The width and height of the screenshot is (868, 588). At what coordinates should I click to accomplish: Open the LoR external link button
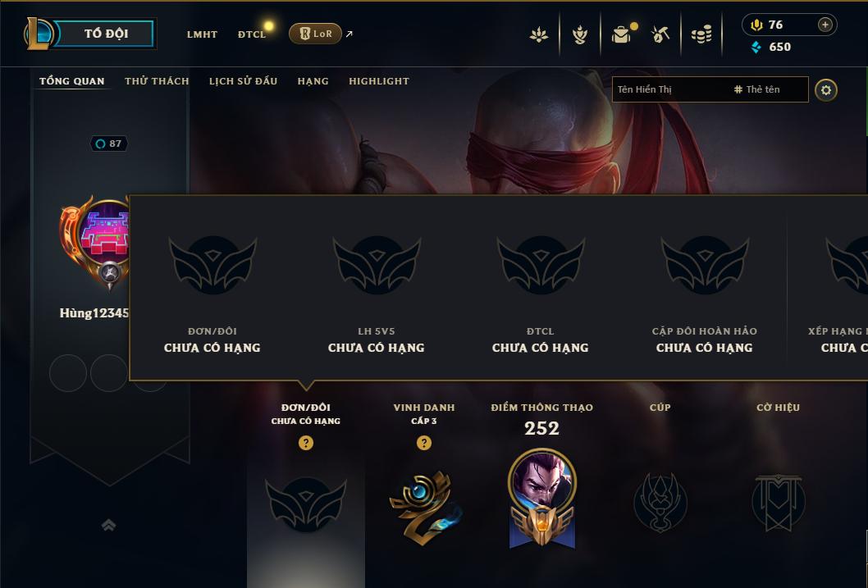[315, 34]
